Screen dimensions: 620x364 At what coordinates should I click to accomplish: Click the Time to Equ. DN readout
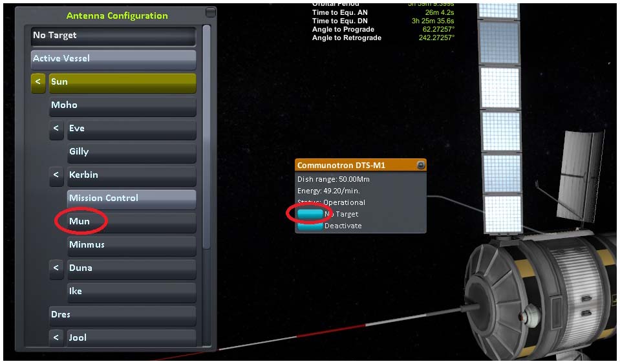383,21
